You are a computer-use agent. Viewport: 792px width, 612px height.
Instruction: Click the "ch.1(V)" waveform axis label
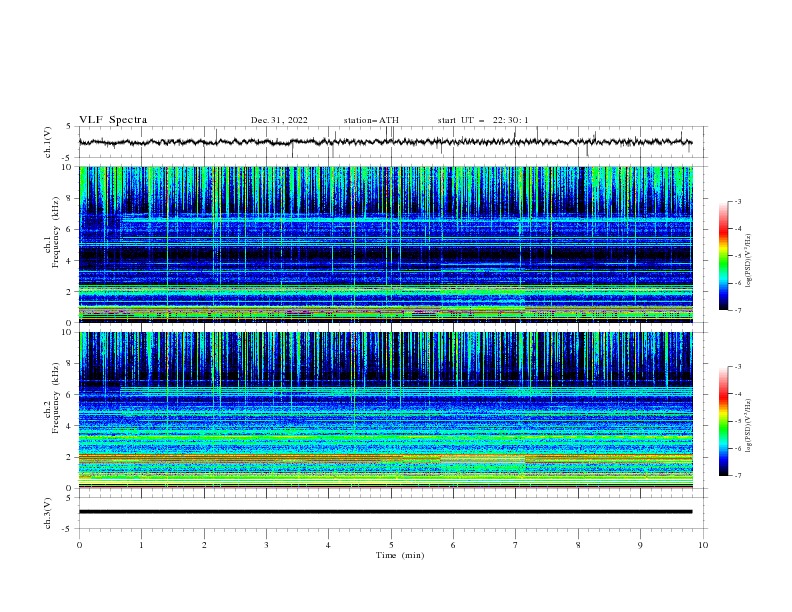[x=47, y=142]
